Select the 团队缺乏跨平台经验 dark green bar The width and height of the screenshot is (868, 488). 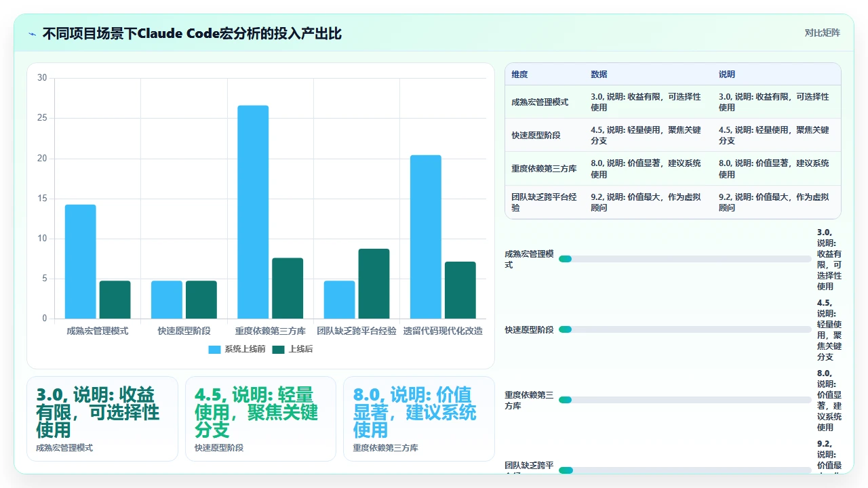[x=374, y=283]
